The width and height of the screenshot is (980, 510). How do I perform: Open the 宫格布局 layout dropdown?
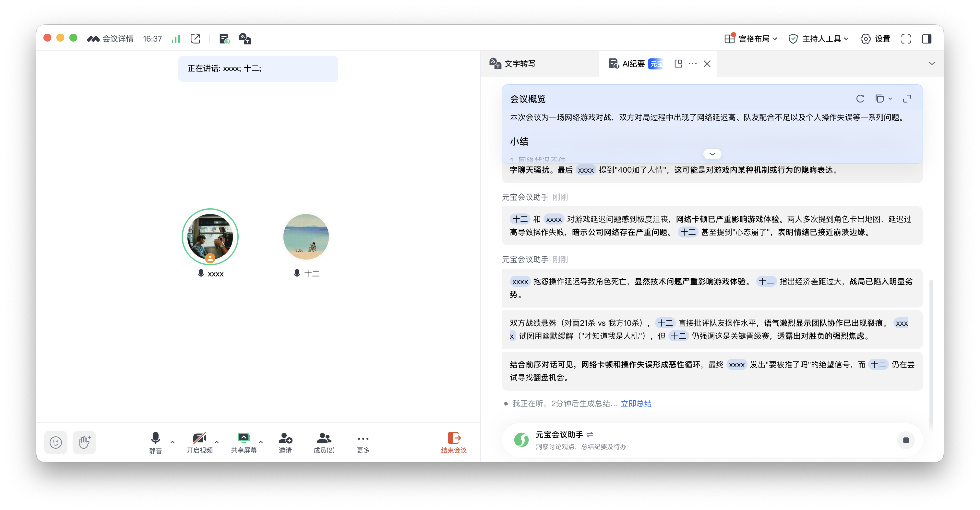point(751,39)
